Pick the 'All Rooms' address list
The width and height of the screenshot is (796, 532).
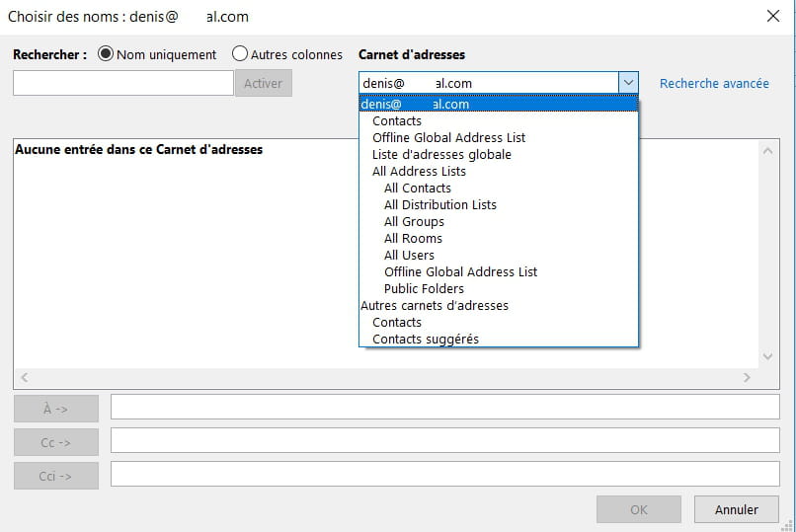pos(413,239)
